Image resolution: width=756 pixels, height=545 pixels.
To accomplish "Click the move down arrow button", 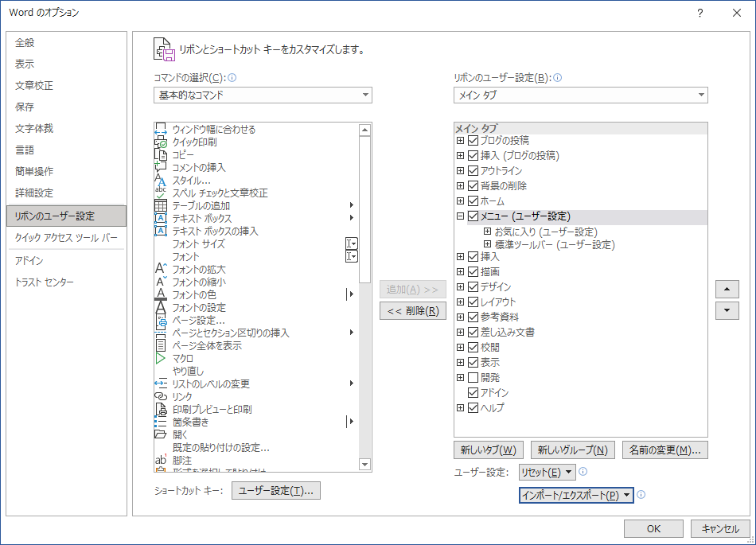I will pos(727,310).
